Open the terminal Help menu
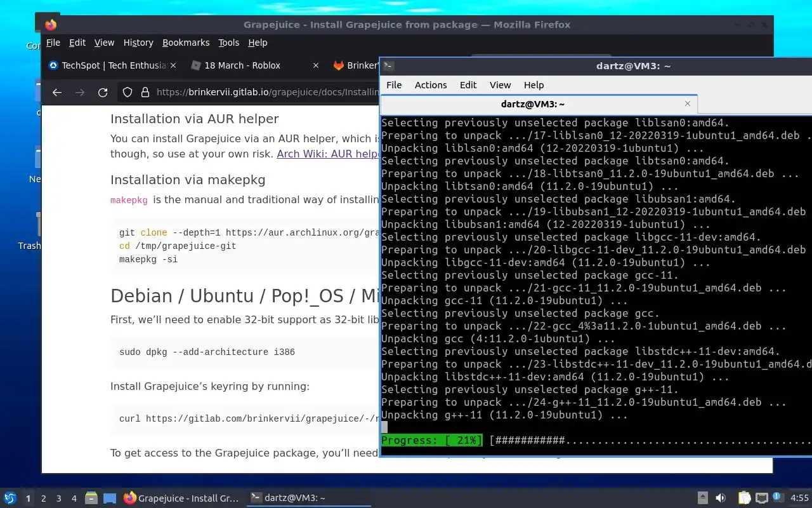Screen dimensions: 812x508 tap(534, 85)
